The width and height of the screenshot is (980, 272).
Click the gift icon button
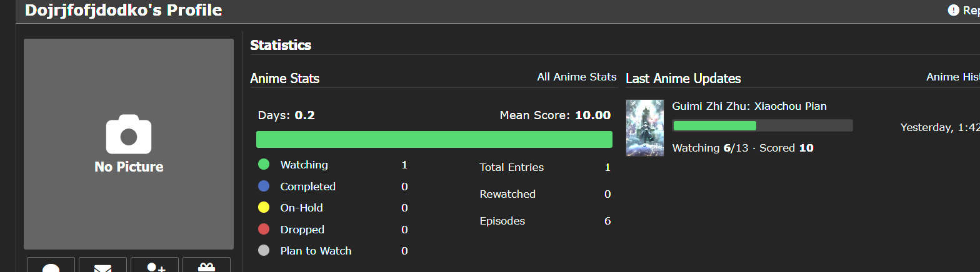[x=206, y=266]
